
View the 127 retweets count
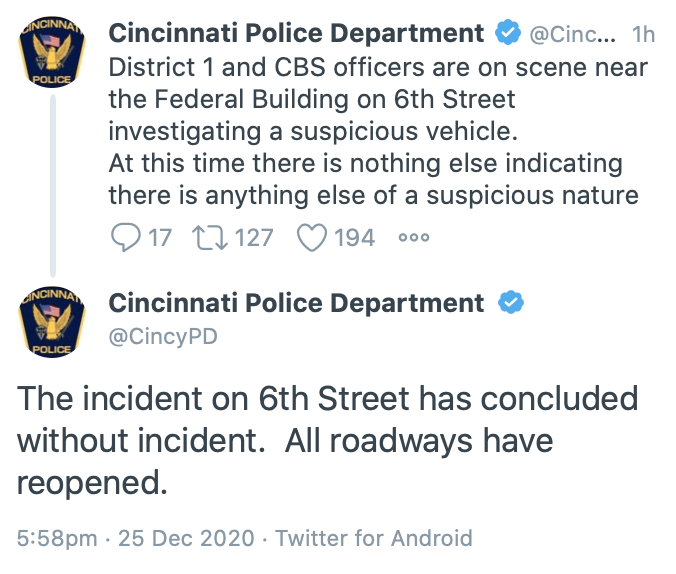pyautogui.click(x=254, y=238)
